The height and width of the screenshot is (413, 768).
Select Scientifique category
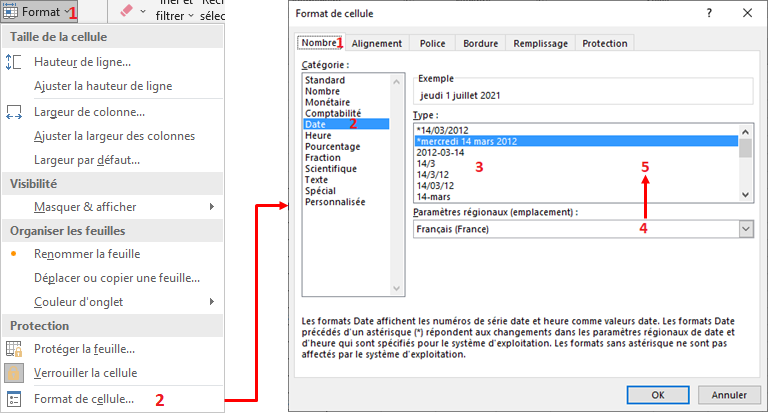346,169
